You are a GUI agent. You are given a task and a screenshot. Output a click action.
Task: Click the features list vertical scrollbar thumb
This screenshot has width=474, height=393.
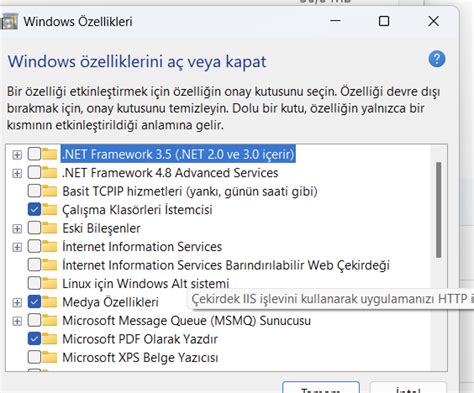[438, 210]
